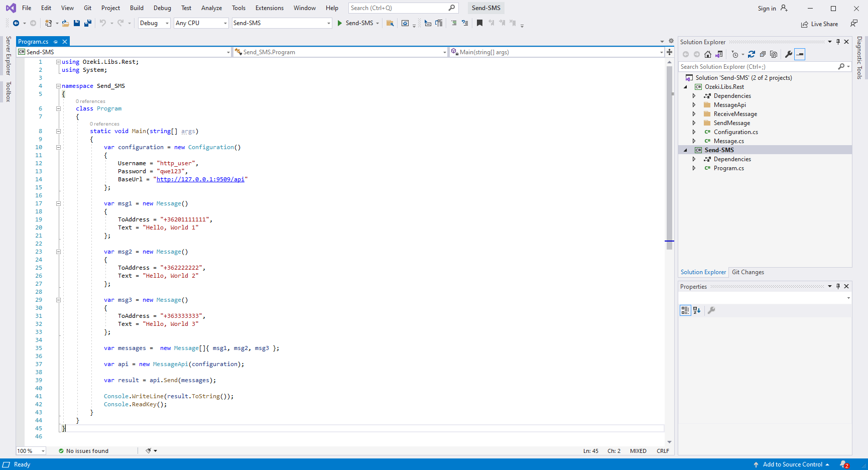Open the Any CPU platform dropdown
868x470 pixels.
coord(201,23)
